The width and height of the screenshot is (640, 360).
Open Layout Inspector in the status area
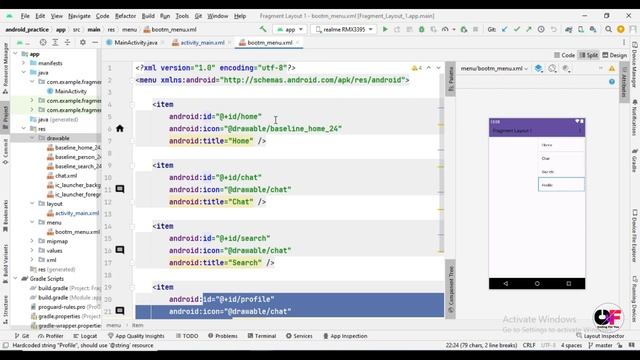pos(600,336)
